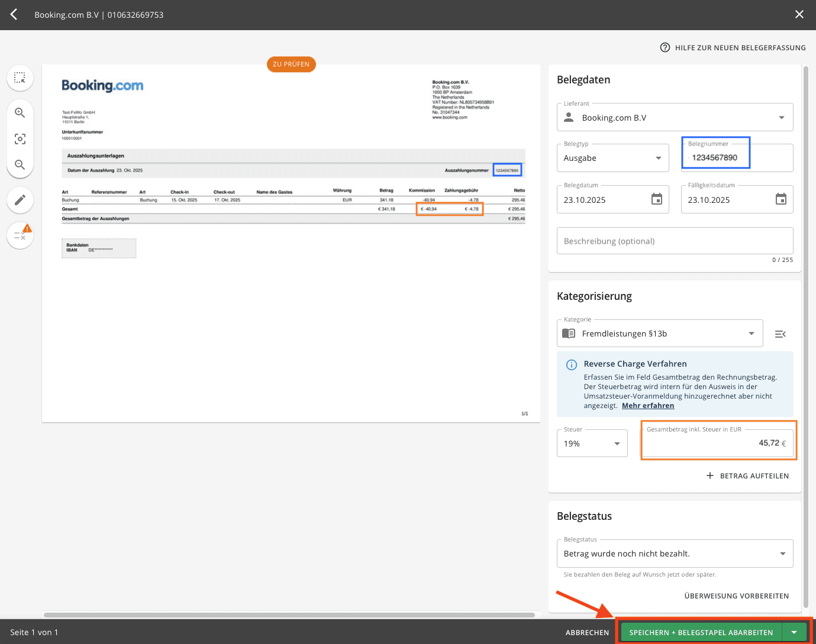Viewport: 816px width, 644px height.
Task: Click the document preview page
Action: click(x=291, y=243)
